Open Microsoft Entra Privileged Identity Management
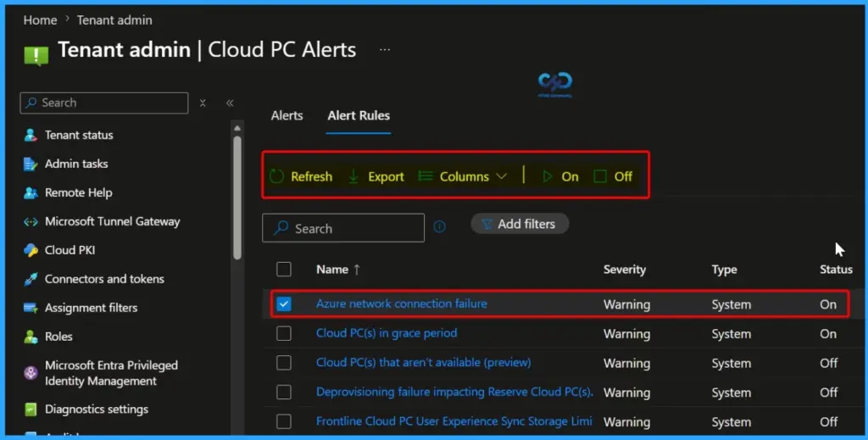This screenshot has width=868, height=440. point(111,373)
